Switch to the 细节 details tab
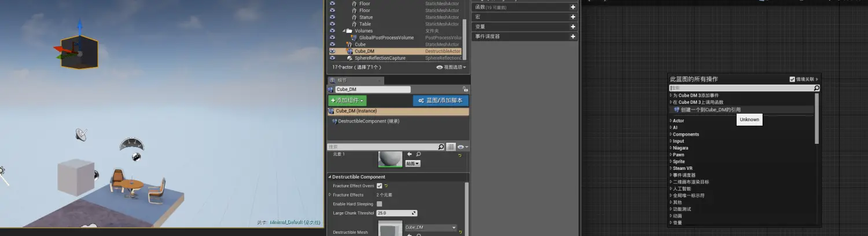Screen dimensions: 868x236 342,81
